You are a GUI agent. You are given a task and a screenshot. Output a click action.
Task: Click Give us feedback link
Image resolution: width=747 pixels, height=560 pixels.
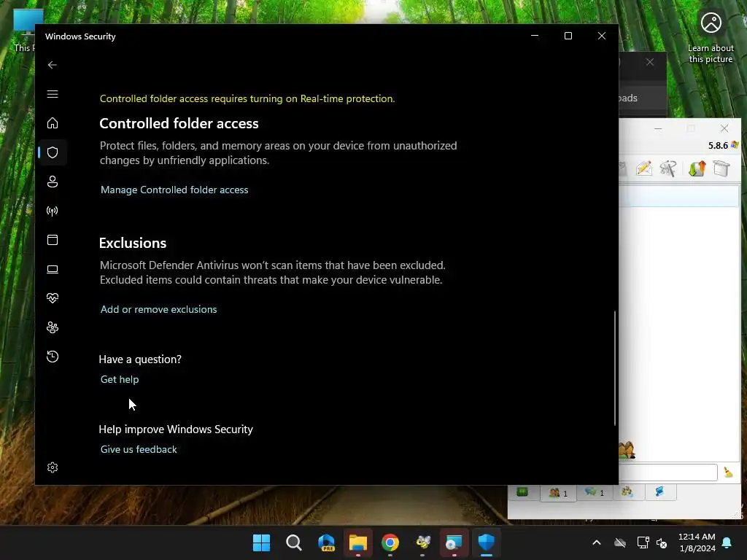[x=139, y=449]
